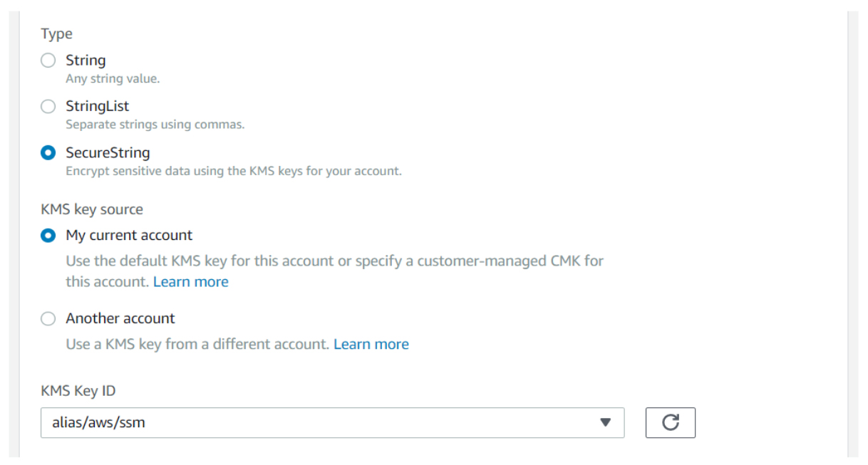Screen dimensions: 868x465
Task: Click the KMS Key ID dropdown arrow
Action: click(x=605, y=422)
